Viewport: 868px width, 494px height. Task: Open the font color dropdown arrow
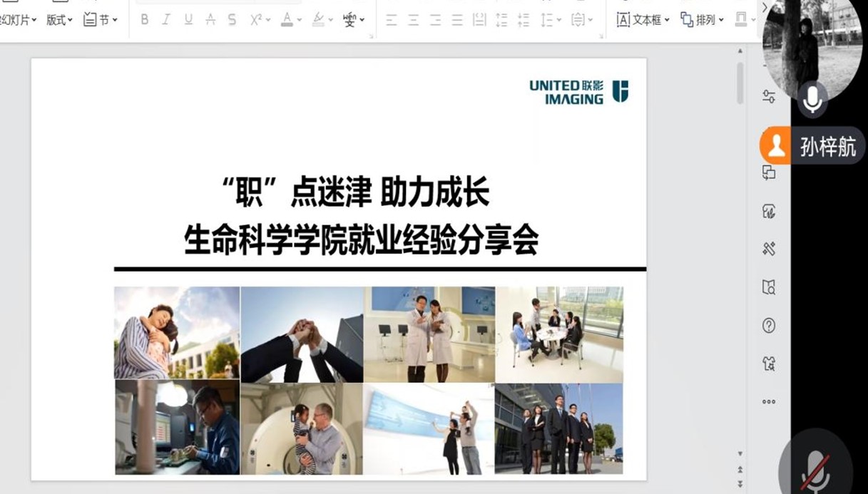(300, 21)
